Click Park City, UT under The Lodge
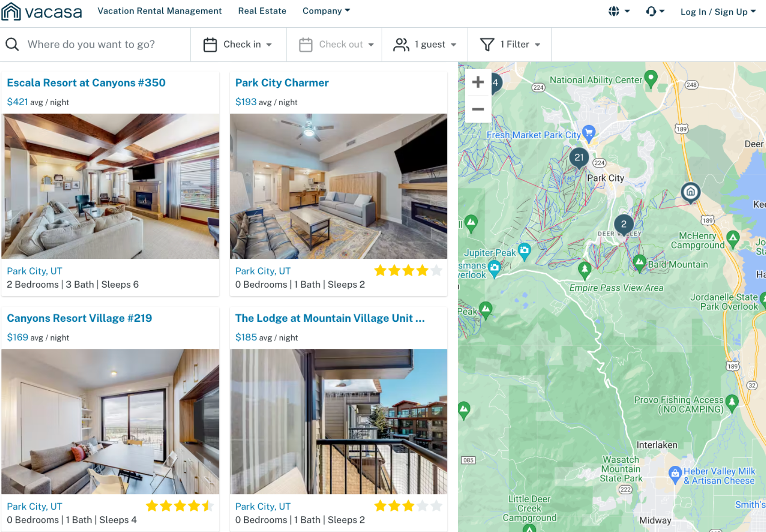The width and height of the screenshot is (766, 532). (x=263, y=506)
